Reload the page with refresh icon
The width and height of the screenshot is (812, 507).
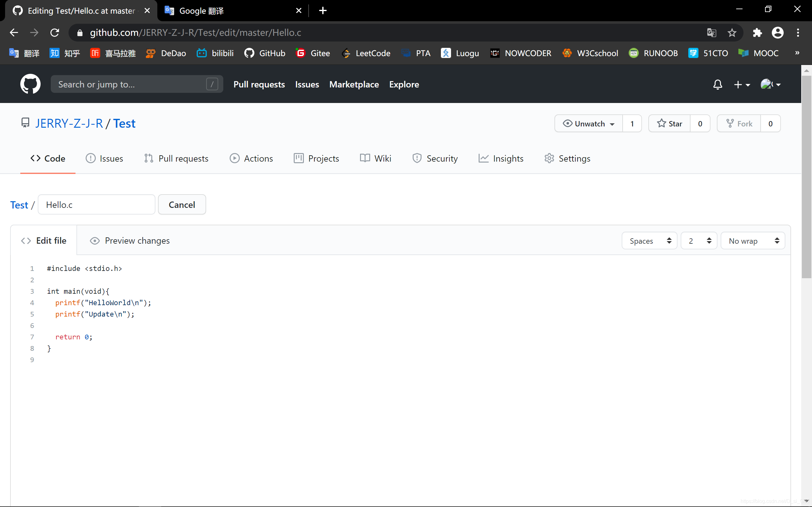pos(55,33)
